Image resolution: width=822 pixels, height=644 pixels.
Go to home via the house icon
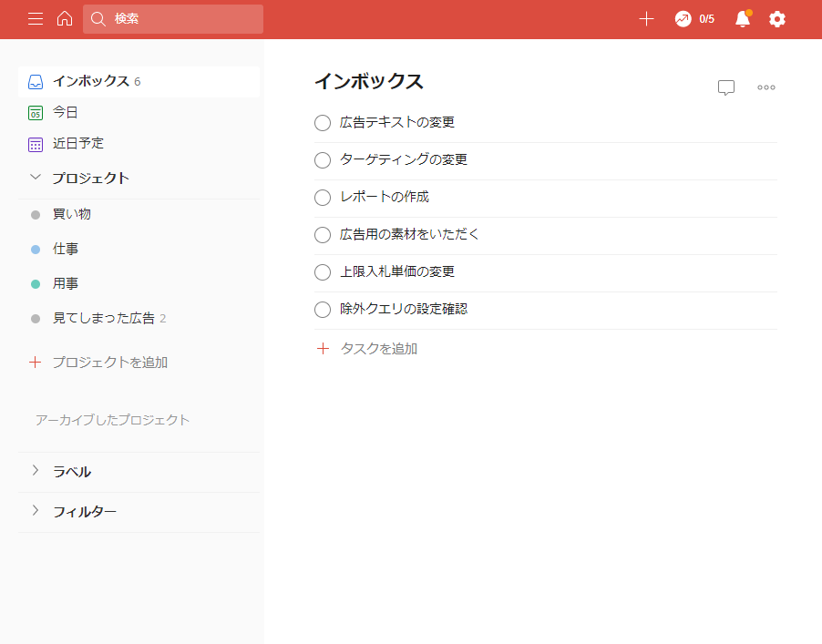tap(65, 19)
